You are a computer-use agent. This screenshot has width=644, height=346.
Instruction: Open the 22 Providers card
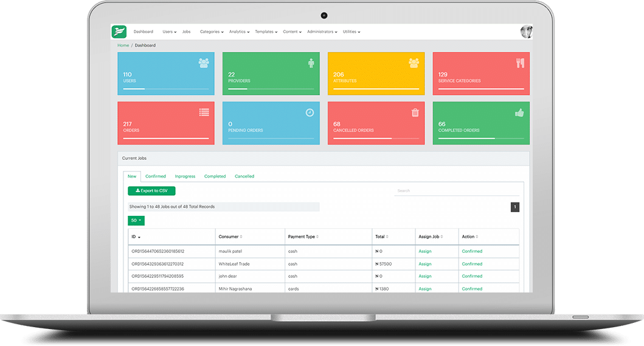pos(271,74)
